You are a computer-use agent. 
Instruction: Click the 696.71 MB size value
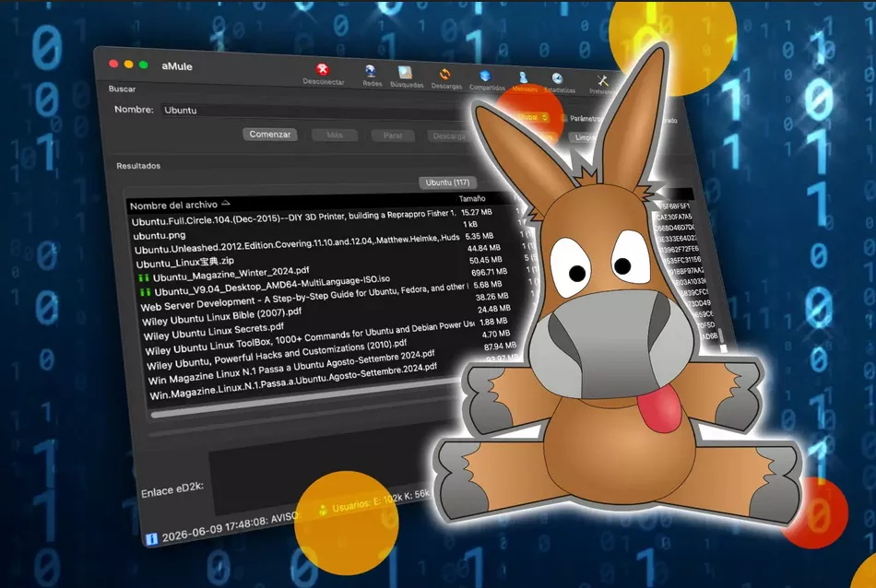tap(489, 272)
